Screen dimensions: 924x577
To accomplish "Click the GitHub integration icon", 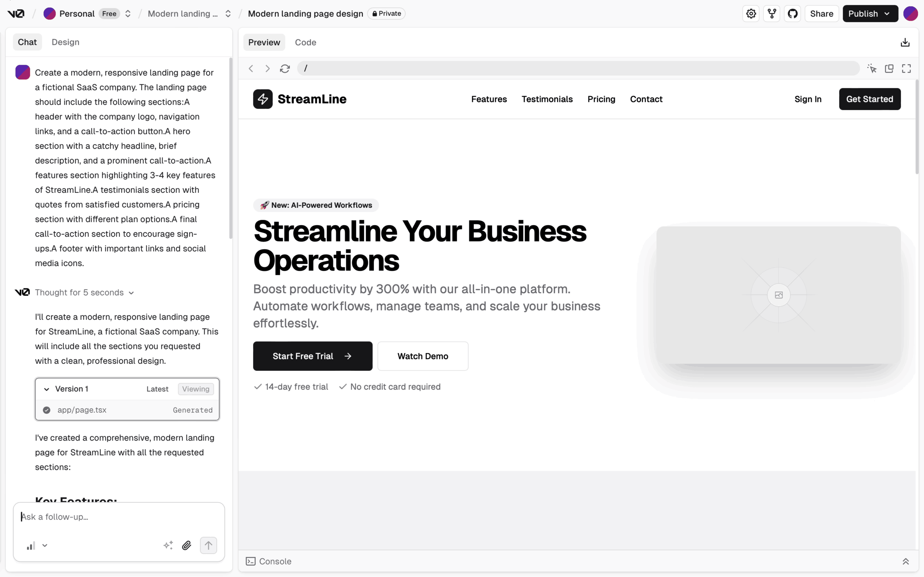I will pos(793,13).
